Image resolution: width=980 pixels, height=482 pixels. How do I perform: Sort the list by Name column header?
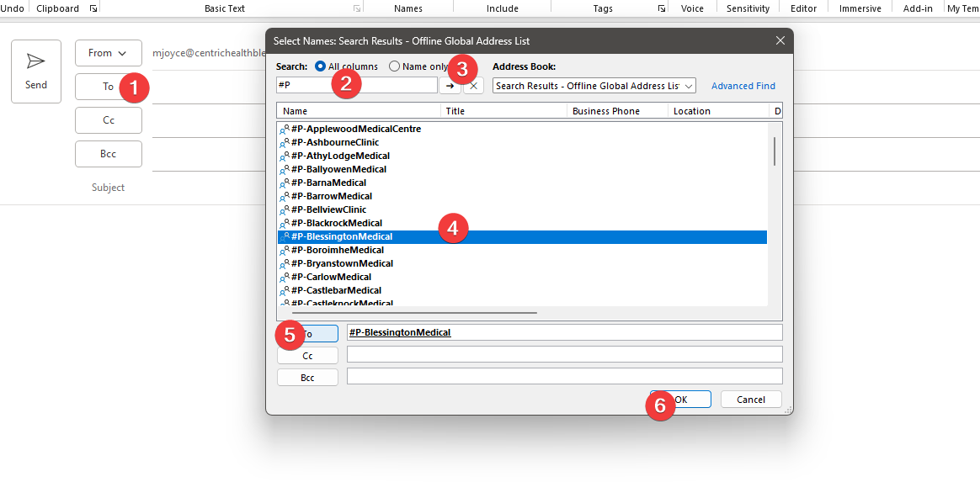click(x=360, y=111)
